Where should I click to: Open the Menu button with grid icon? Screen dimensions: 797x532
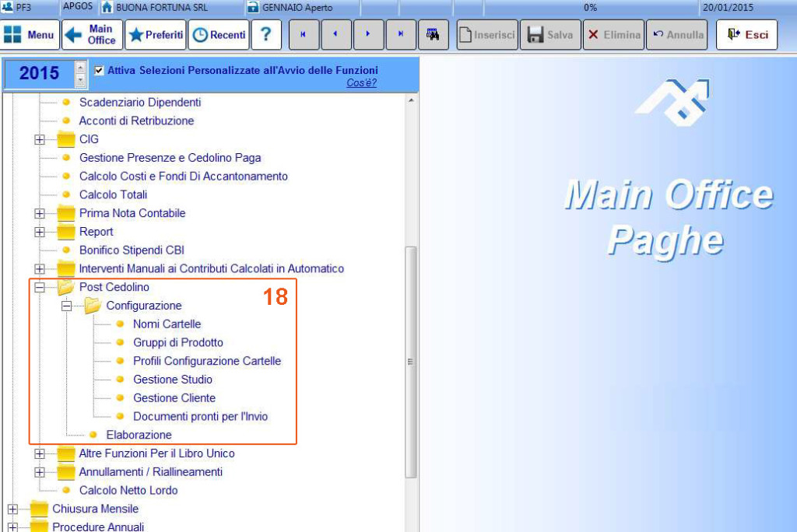pyautogui.click(x=30, y=34)
